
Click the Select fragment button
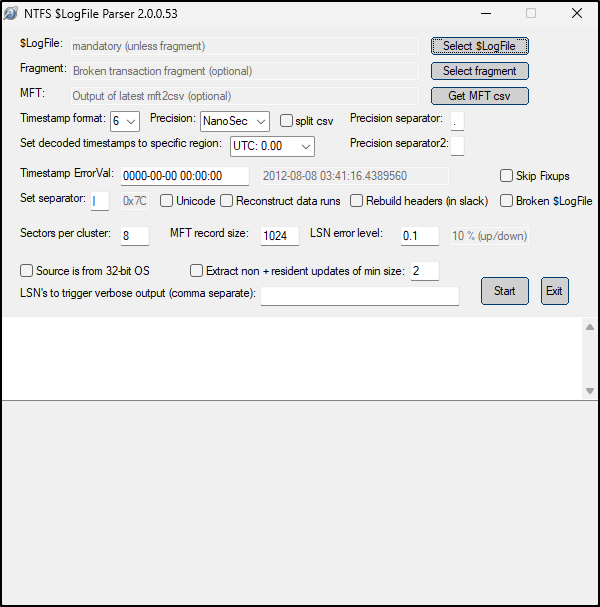pyautogui.click(x=480, y=71)
